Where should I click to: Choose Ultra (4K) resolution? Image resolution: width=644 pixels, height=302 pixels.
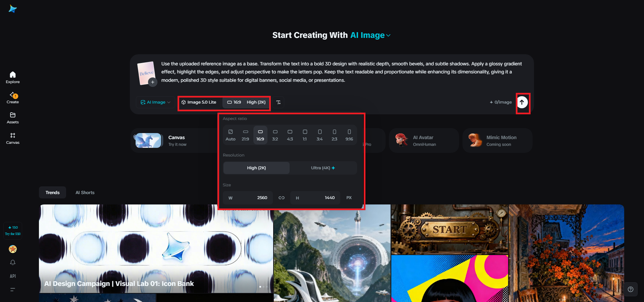pos(323,168)
